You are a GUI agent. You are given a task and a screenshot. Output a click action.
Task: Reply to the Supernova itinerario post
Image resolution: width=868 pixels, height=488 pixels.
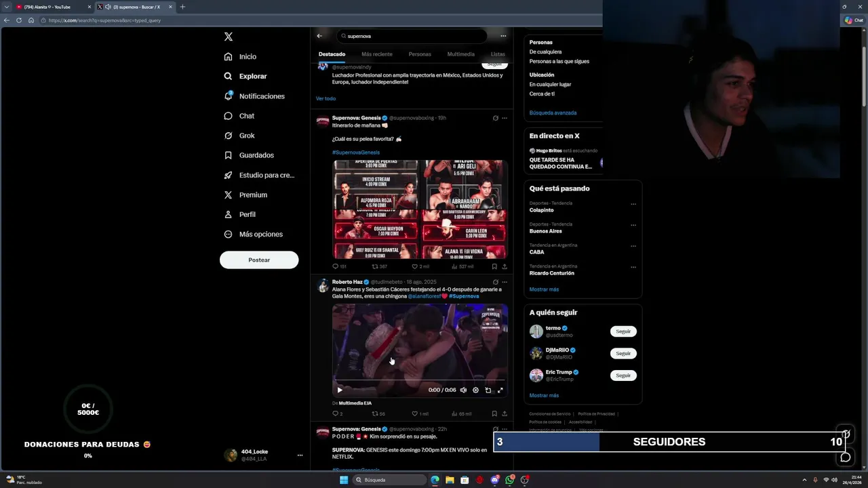tap(339, 266)
